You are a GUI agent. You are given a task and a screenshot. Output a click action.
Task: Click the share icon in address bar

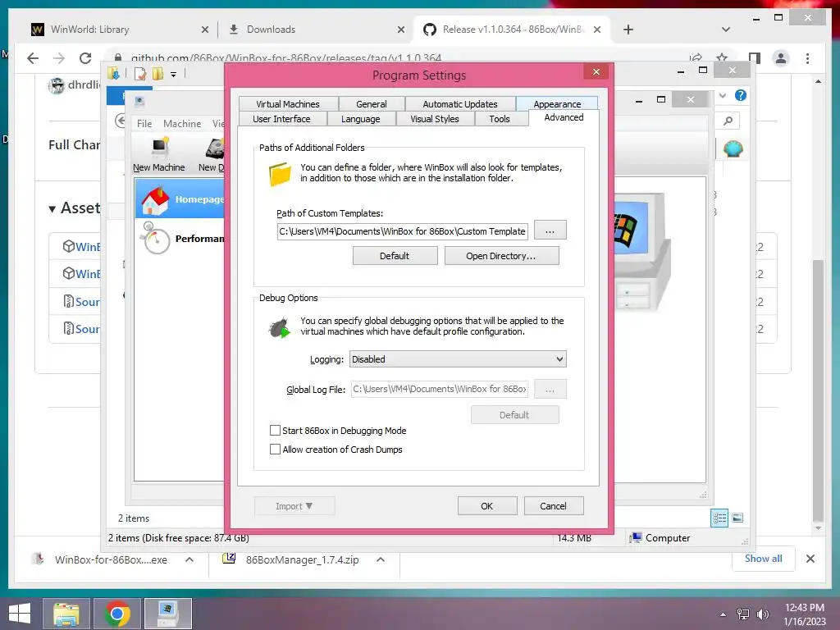tap(696, 58)
